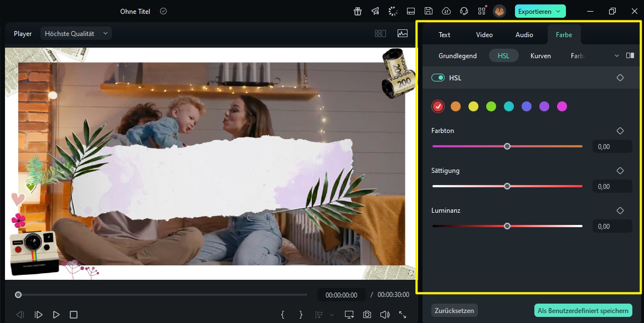
Task: Click the Zurücksetzen button
Action: point(454,310)
